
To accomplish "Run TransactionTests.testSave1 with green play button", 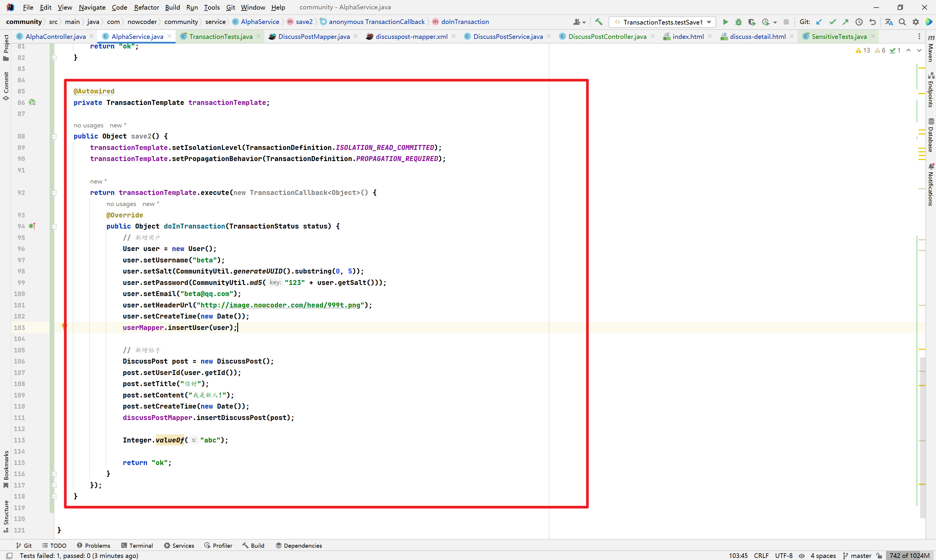I will point(725,22).
